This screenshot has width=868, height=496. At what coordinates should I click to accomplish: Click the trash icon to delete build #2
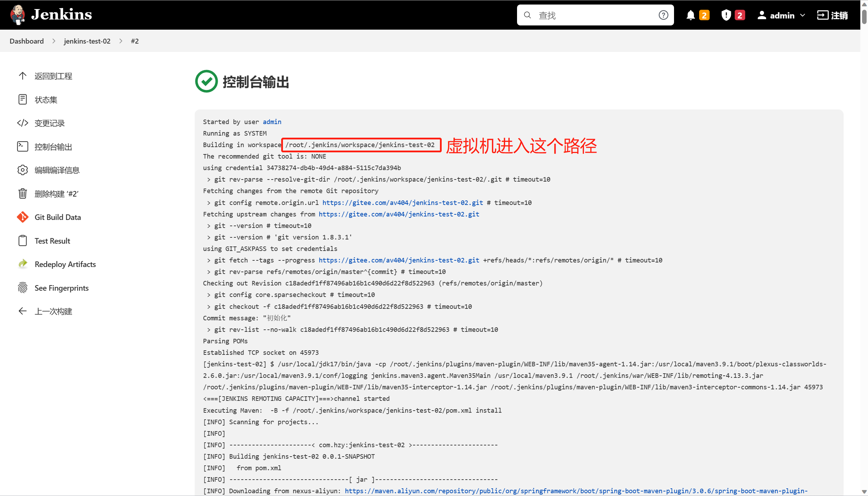click(x=23, y=194)
